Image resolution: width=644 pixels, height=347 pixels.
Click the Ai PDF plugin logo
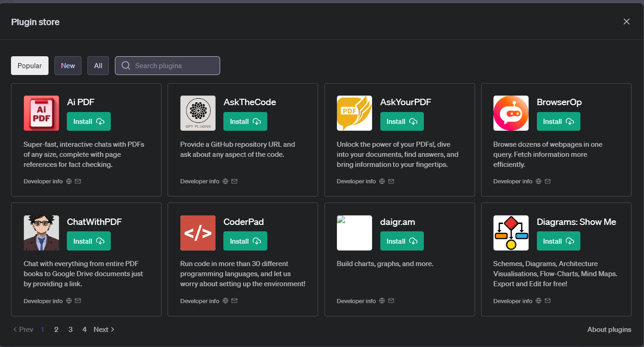click(x=41, y=113)
